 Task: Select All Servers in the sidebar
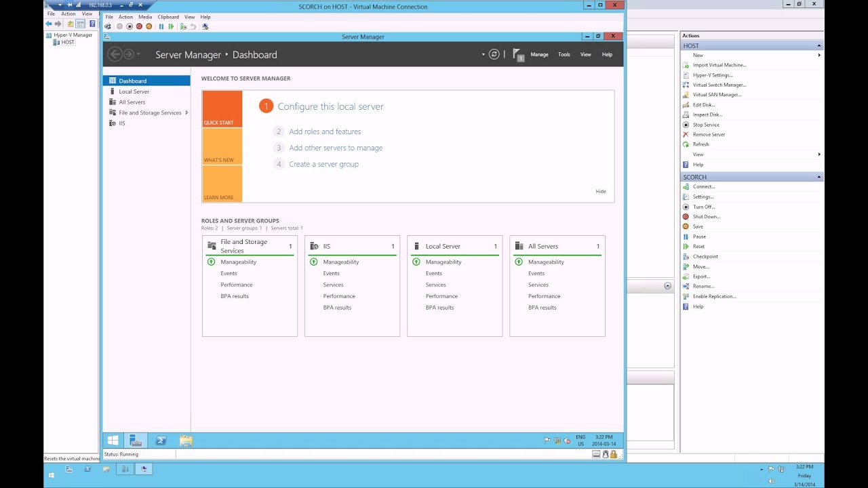click(146, 102)
